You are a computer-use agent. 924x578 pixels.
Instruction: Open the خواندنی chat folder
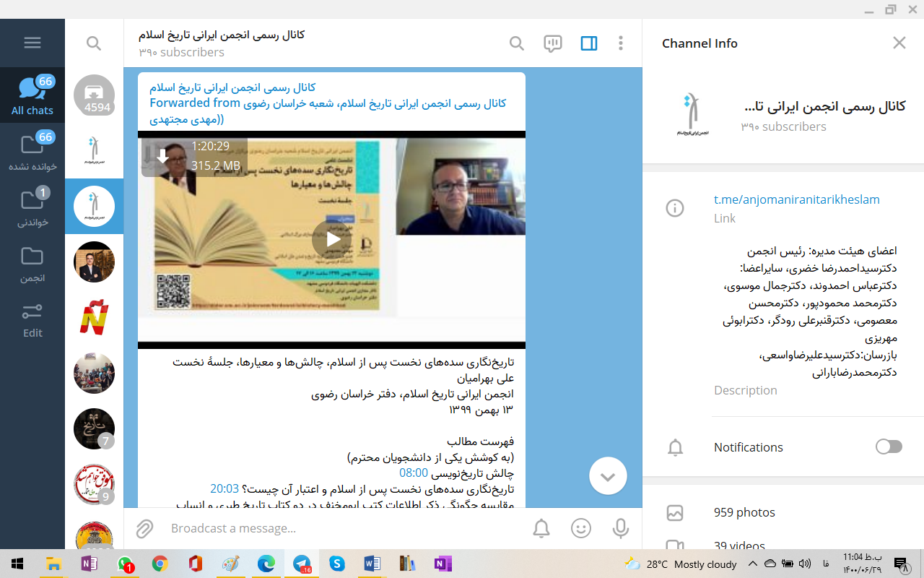click(32, 207)
